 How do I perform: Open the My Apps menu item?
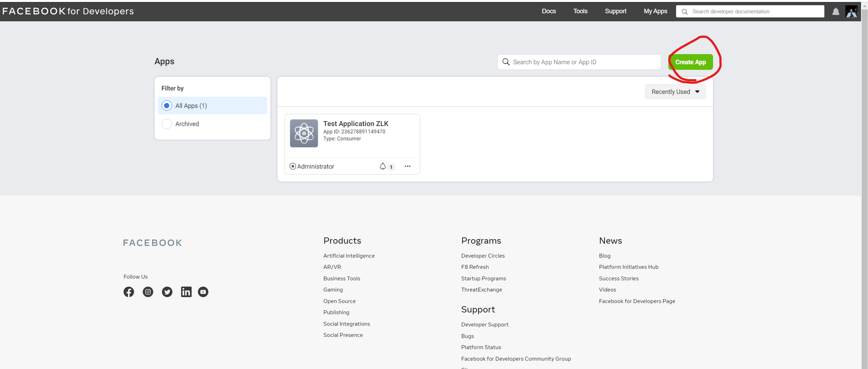[x=655, y=11]
